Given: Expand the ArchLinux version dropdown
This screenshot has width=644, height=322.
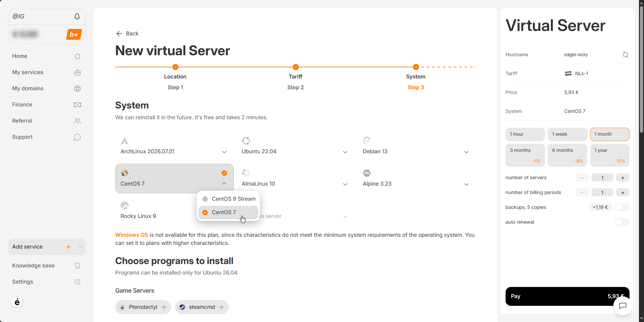Looking at the screenshot, I should [x=224, y=152].
